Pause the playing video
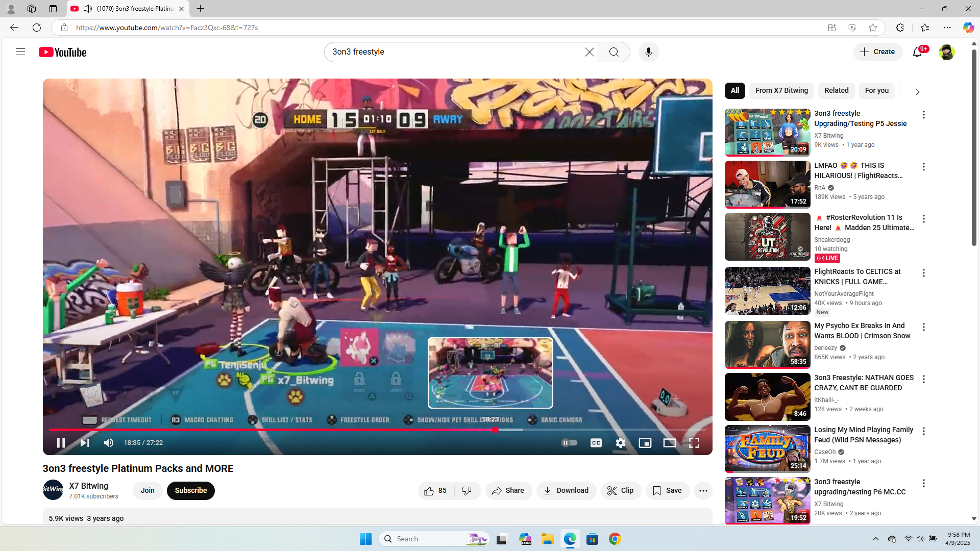 (x=61, y=443)
